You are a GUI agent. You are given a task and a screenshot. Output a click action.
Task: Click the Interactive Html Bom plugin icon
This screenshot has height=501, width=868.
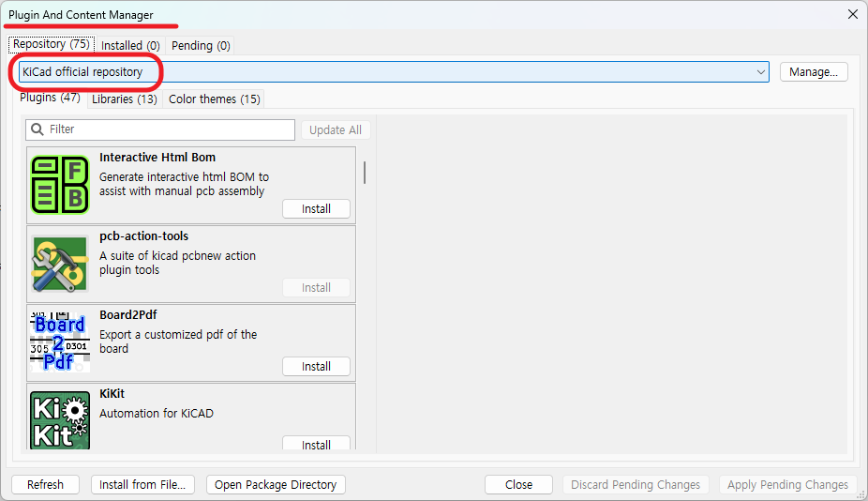60,185
